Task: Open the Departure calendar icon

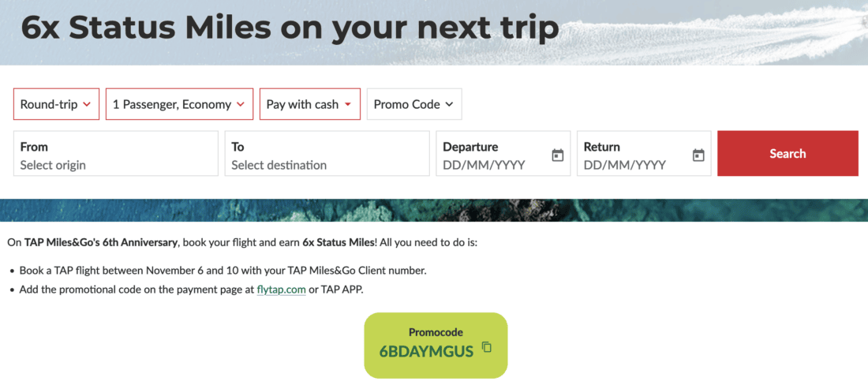Action: (x=558, y=155)
